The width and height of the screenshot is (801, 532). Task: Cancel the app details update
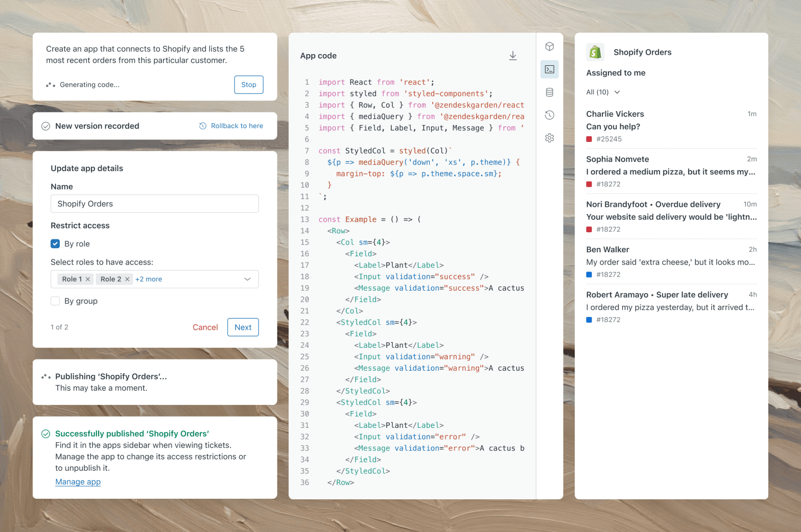pos(205,327)
